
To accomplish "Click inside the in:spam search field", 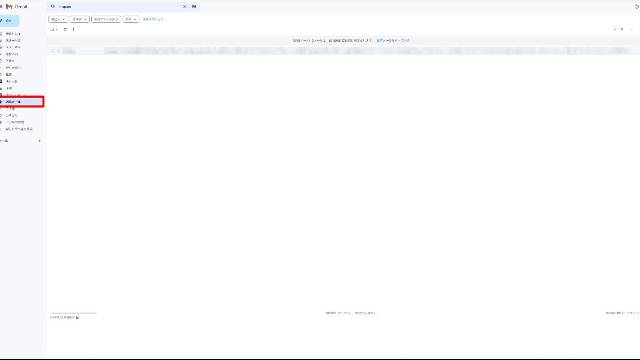I will 118,7.
